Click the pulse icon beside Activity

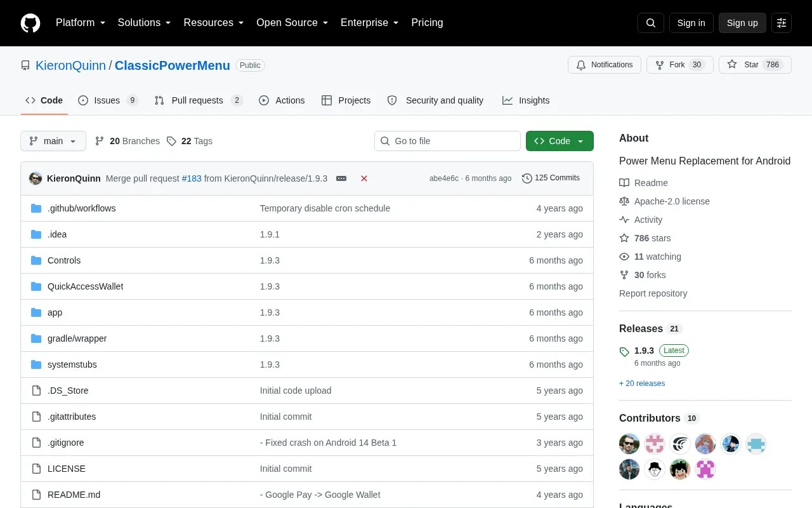pyautogui.click(x=624, y=220)
